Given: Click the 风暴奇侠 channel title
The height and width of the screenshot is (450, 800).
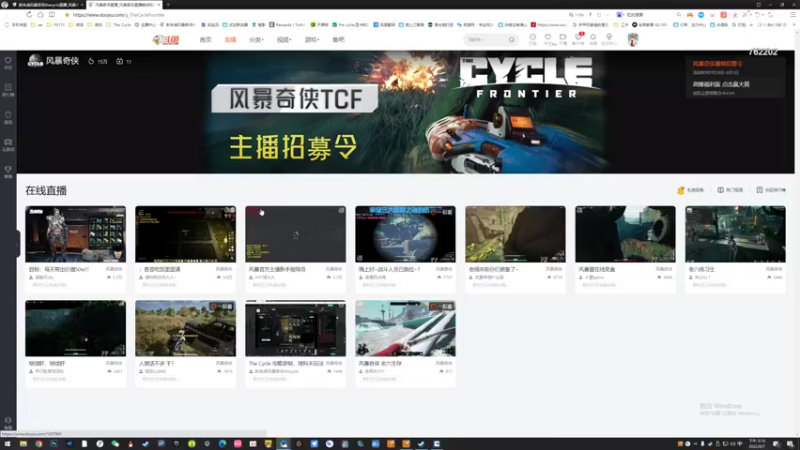Looking at the screenshot, I should tap(62, 61).
